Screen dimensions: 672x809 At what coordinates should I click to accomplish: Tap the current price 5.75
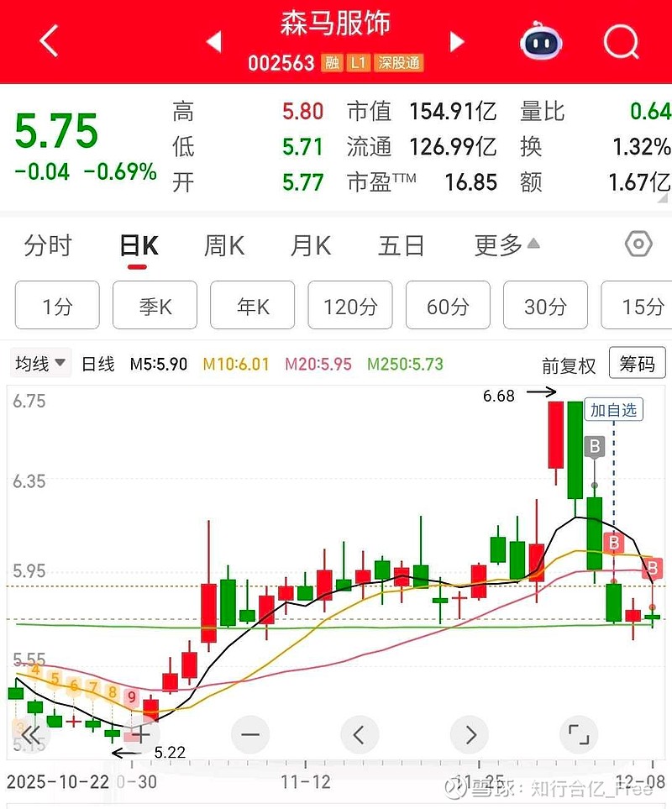57,130
